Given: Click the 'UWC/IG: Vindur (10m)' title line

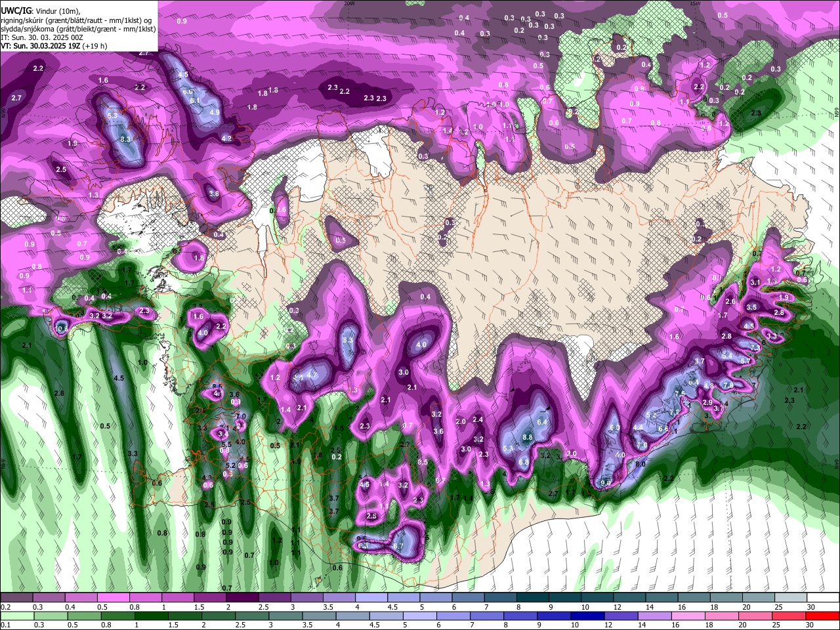Looking at the screenshot, I should pos(40,11).
